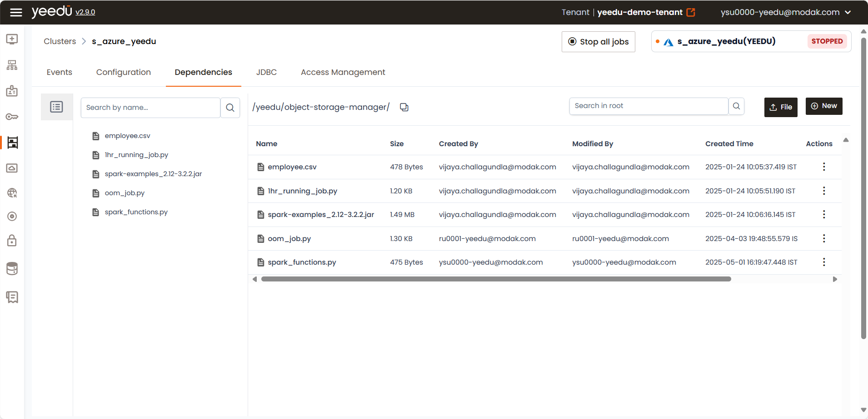Click the Stop all jobs button
Screen dimensions: 868x419
pos(599,42)
